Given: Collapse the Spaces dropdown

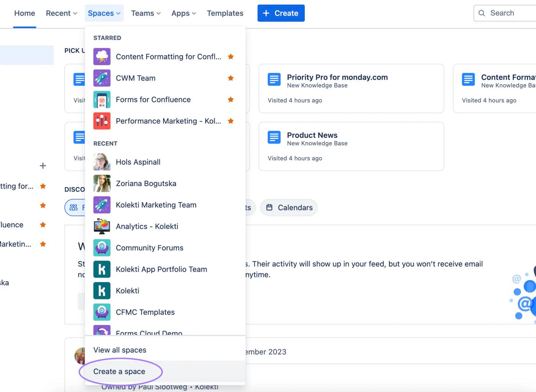Looking at the screenshot, I should point(104,13).
